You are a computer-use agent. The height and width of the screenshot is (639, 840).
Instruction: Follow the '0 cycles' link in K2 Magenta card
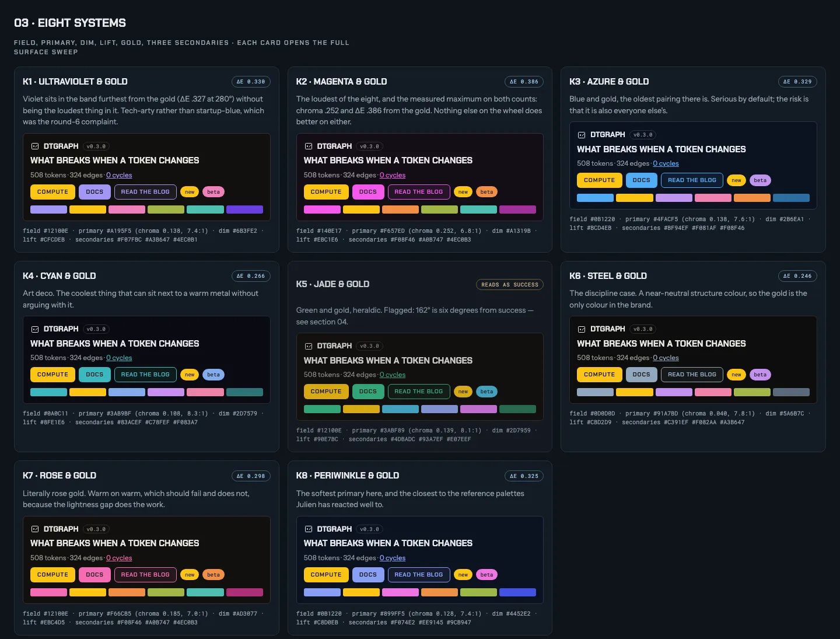tap(393, 175)
